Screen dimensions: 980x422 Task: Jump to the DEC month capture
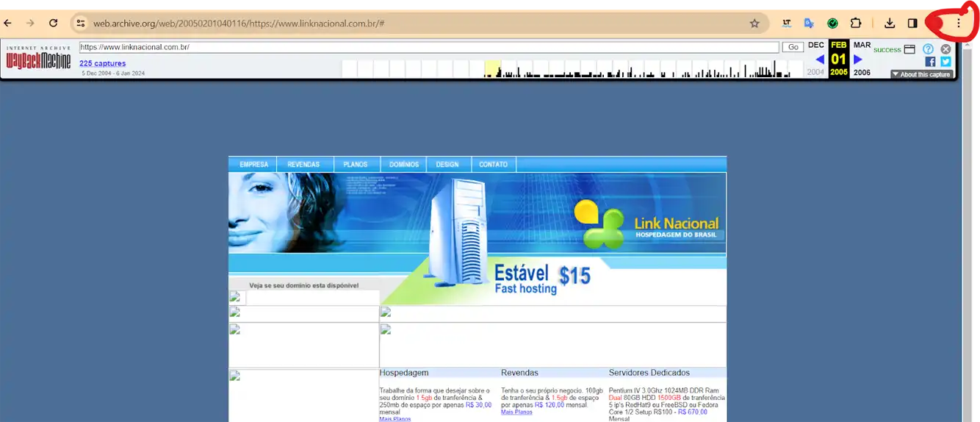[x=816, y=45]
